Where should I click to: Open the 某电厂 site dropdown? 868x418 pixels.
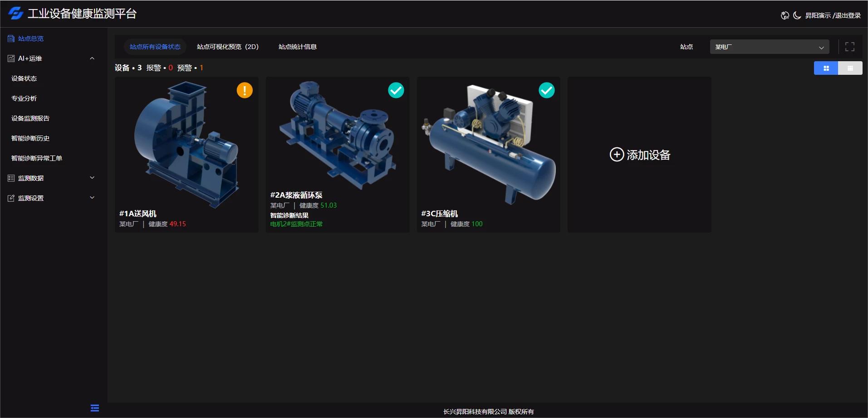[769, 47]
